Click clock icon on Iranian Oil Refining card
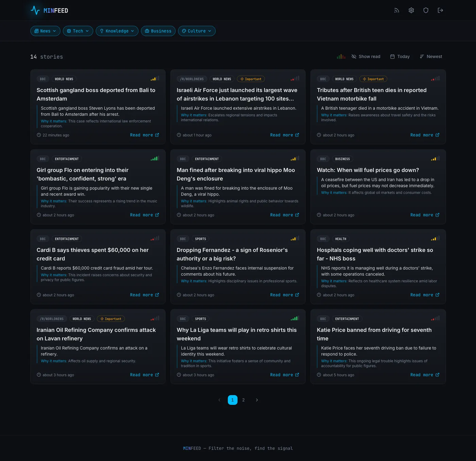This screenshot has height=461, width=476. coord(39,375)
